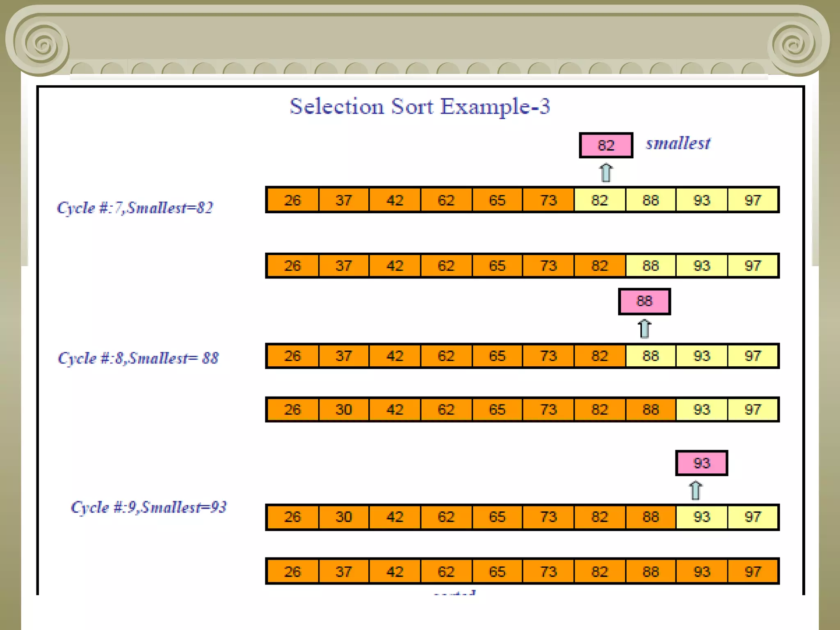
Task: Select cell 37 in the Cycle #:7 row
Action: (x=344, y=200)
